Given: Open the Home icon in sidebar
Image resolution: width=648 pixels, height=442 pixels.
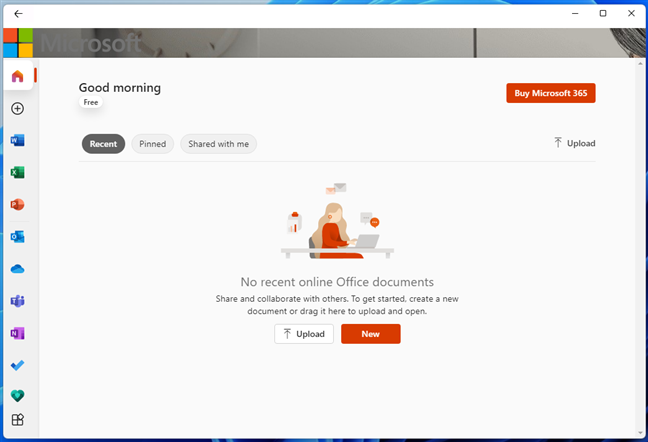Looking at the screenshot, I should pyautogui.click(x=17, y=76).
